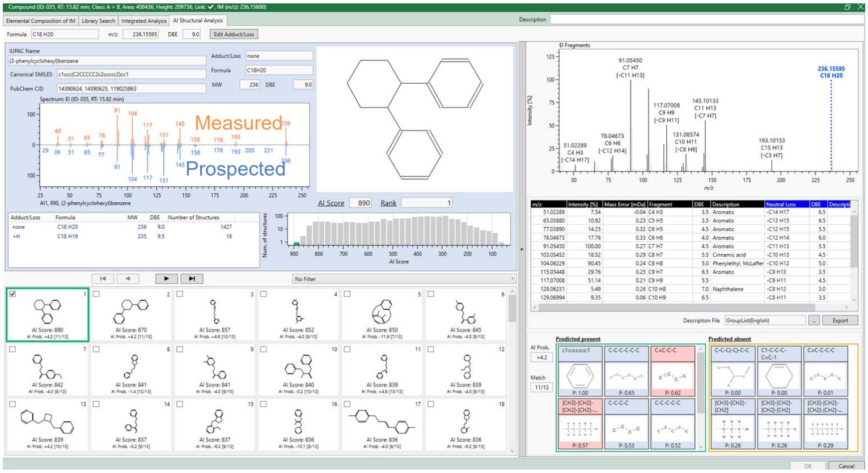Check the checkbox on candidate structure 3
The height and width of the screenshot is (473, 868).
[x=180, y=294]
